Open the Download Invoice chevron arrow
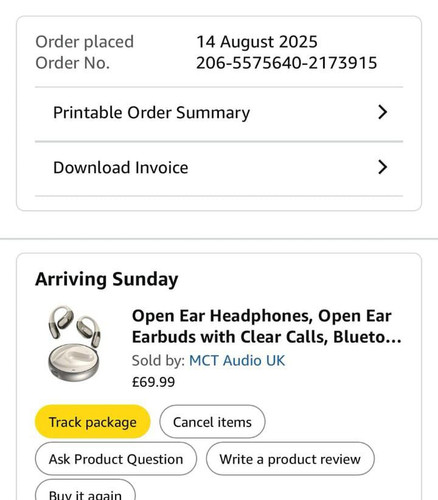Screen dimensions: 438x500 383,167
